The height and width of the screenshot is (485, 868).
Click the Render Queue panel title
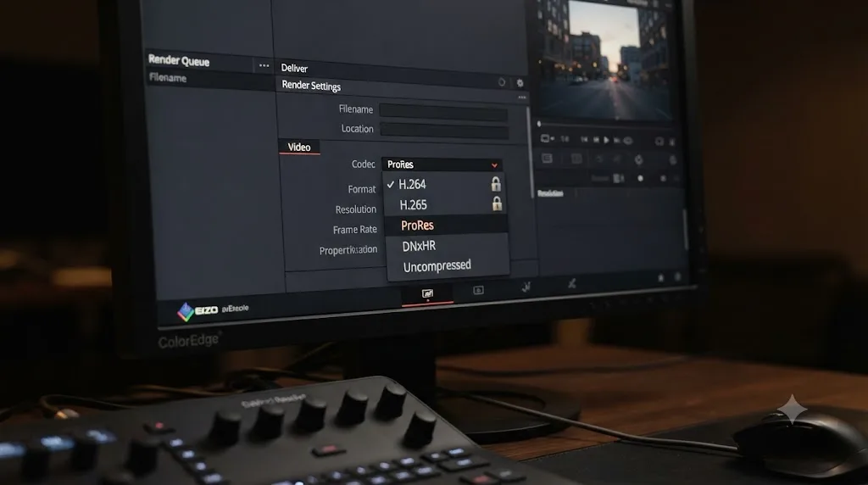coord(179,60)
